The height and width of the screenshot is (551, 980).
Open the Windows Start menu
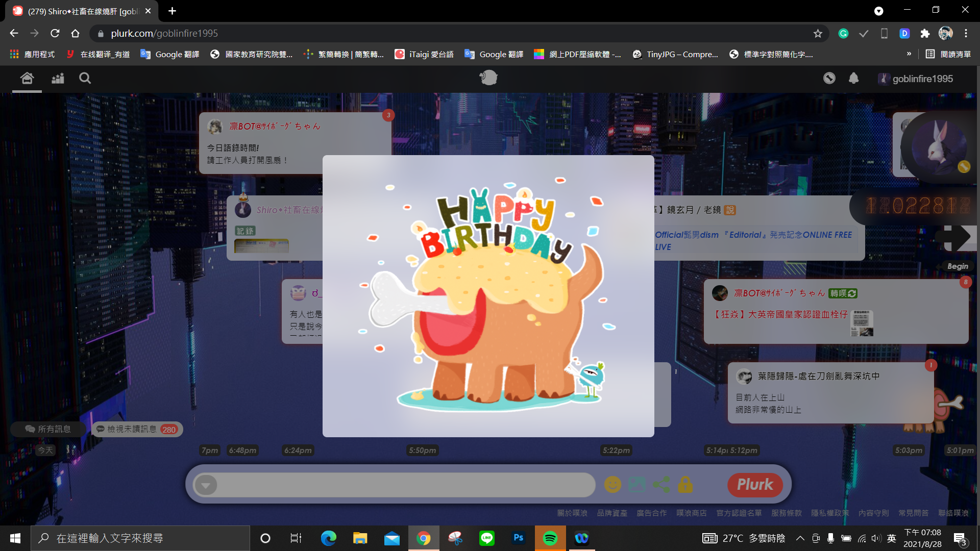[15, 538]
